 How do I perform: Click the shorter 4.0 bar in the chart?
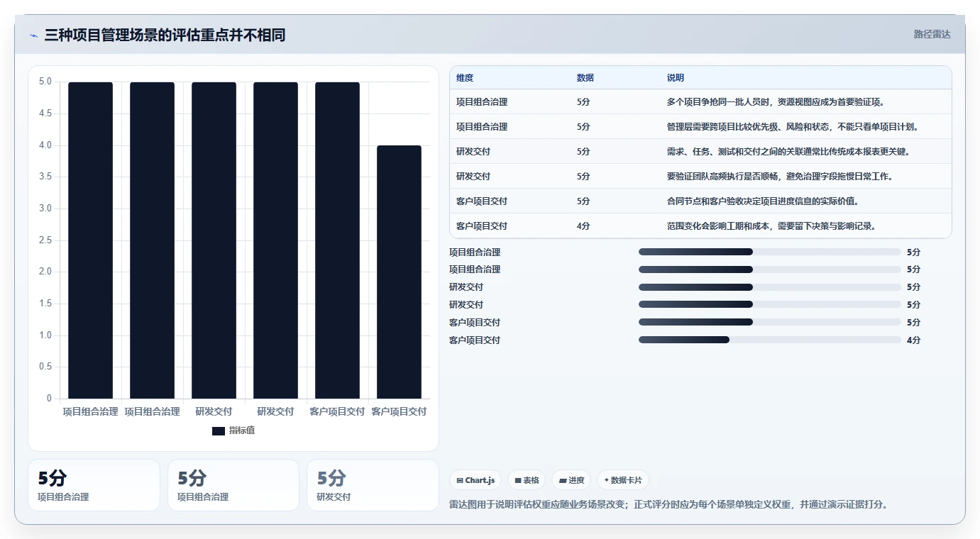pyautogui.click(x=399, y=272)
